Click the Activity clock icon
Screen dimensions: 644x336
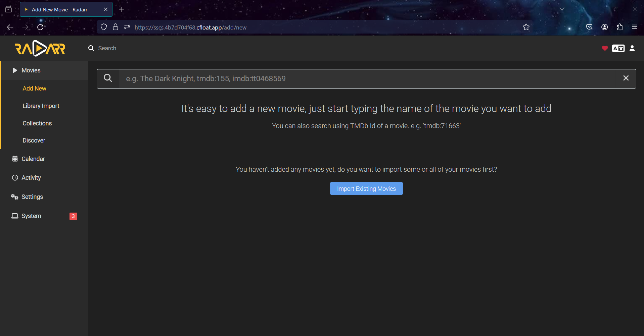[x=15, y=178]
